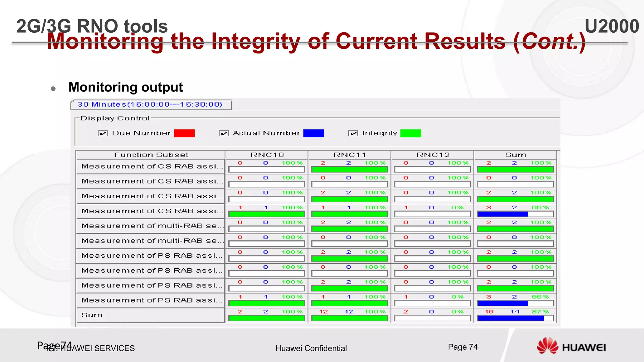Click the green Integrity color swatch

(x=411, y=133)
